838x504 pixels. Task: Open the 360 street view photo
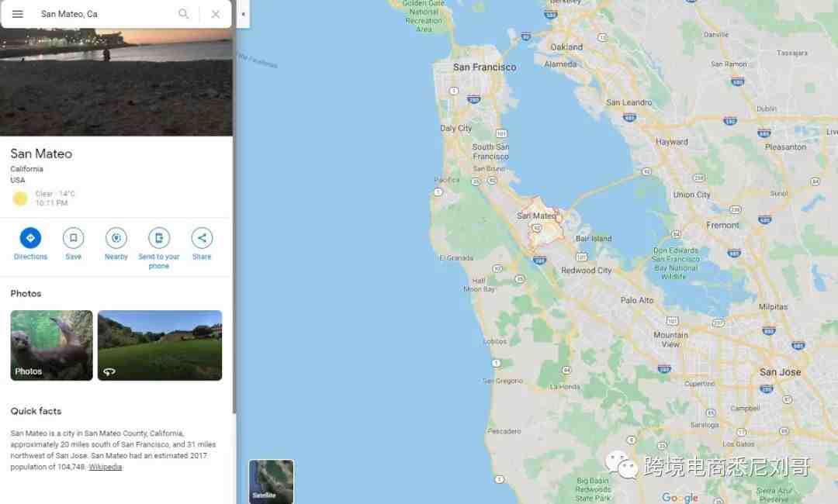pos(160,345)
